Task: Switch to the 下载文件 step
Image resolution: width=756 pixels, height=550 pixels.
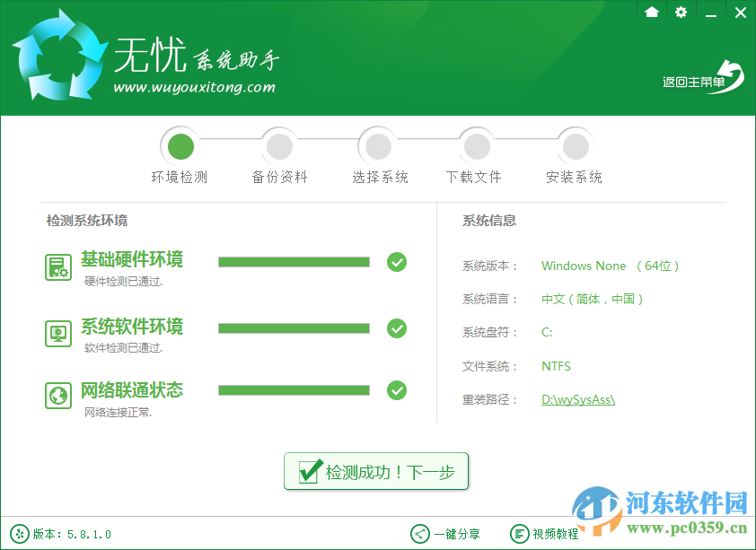Action: [476, 144]
